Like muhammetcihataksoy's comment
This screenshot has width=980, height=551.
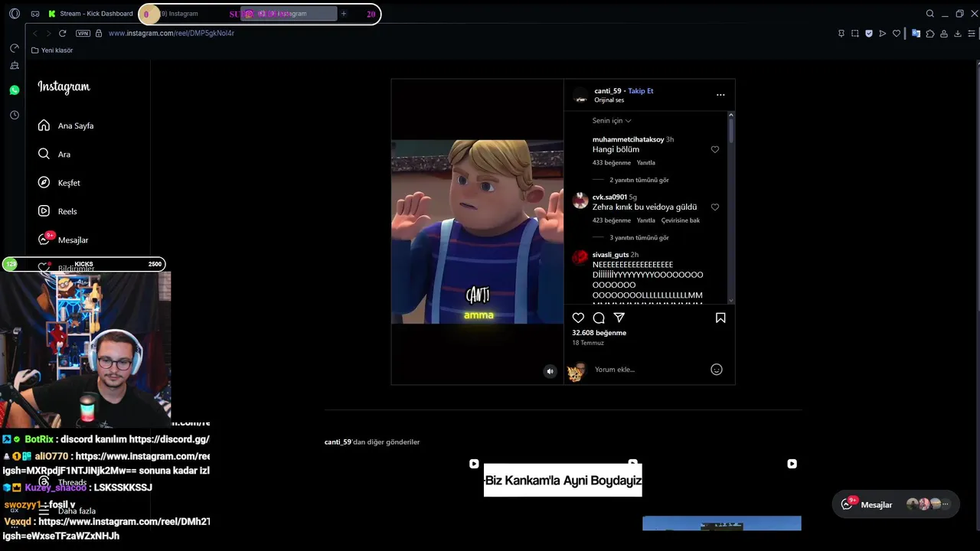click(715, 150)
